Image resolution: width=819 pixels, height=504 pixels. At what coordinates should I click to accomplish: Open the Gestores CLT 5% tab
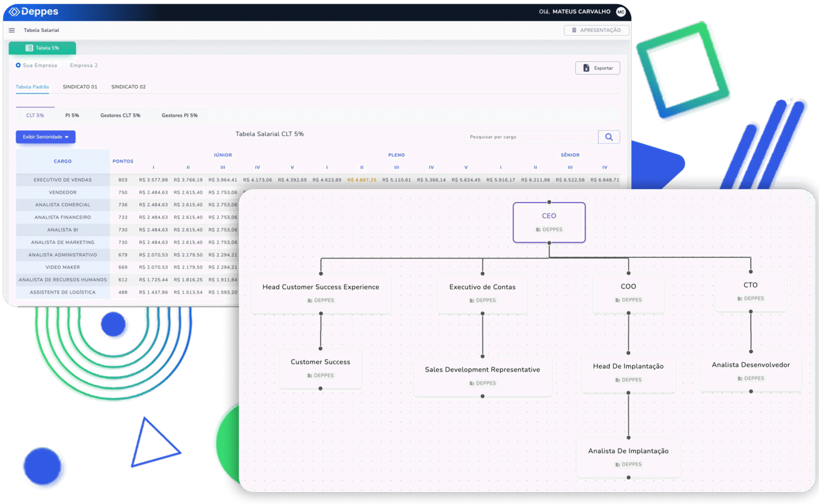[121, 116]
